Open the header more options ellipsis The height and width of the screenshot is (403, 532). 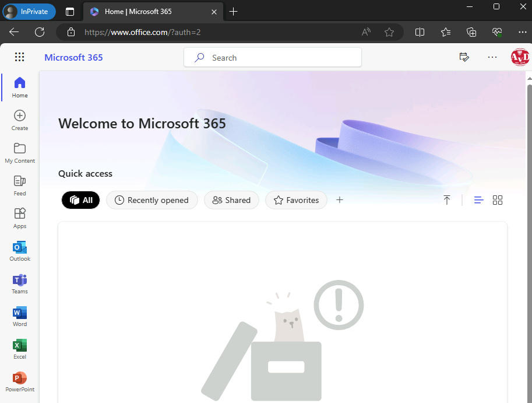click(x=492, y=57)
